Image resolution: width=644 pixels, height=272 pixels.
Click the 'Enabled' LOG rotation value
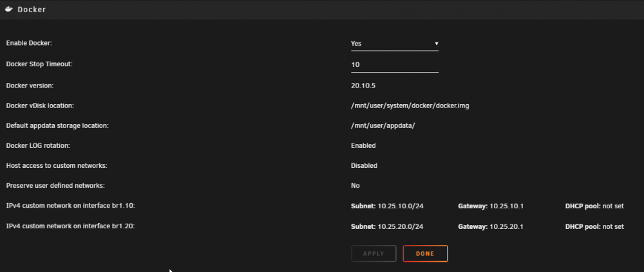[363, 145]
